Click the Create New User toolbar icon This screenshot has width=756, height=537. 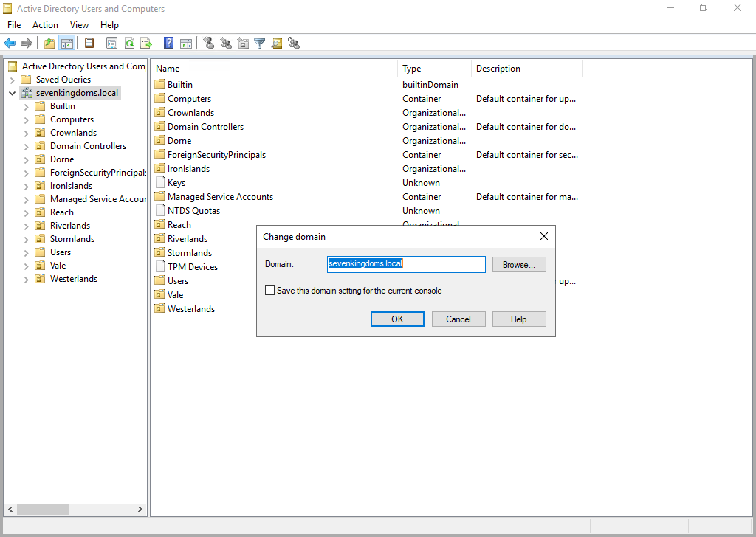tap(209, 44)
